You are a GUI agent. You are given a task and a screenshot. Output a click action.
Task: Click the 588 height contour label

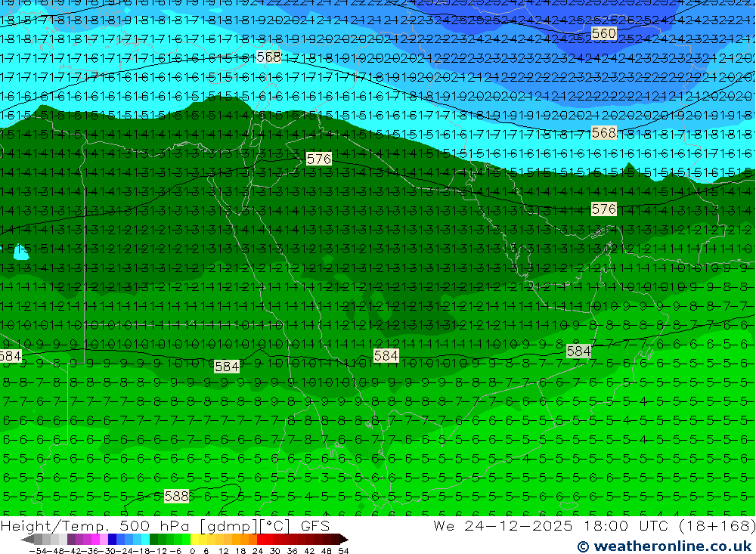coord(176,496)
